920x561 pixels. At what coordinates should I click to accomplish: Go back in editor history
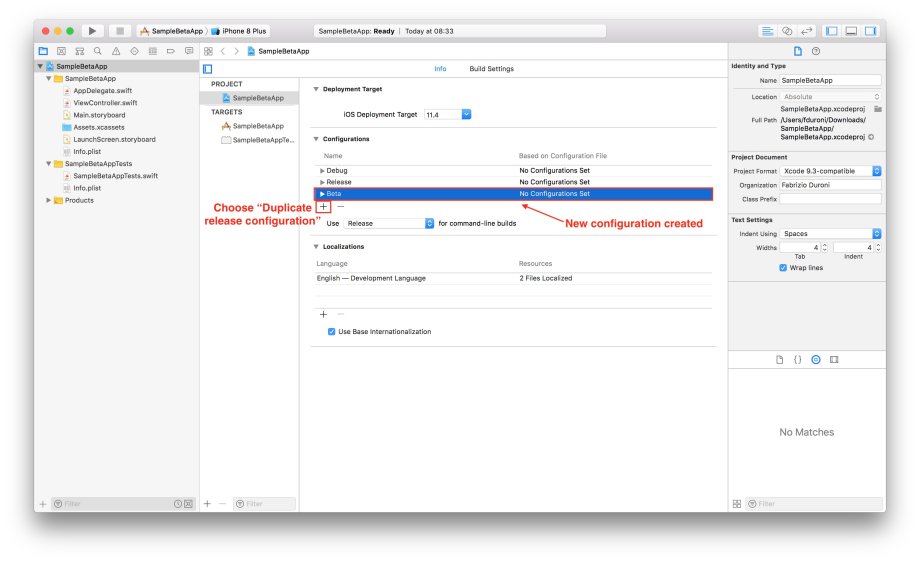pos(223,51)
